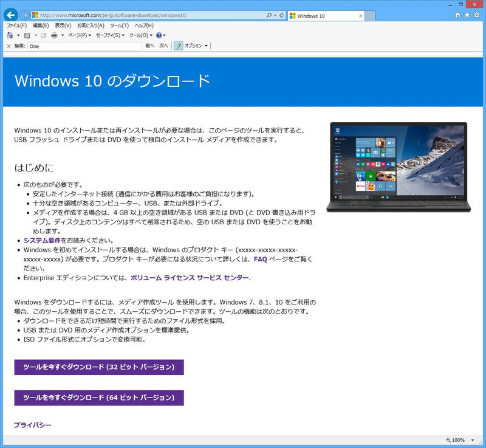The height and width of the screenshot is (448, 486).
Task: Open the プライバシー link
Action: (x=33, y=425)
